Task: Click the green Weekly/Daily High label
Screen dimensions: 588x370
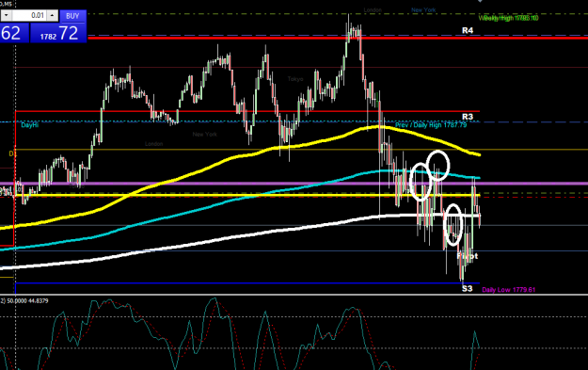Action: 508,18
